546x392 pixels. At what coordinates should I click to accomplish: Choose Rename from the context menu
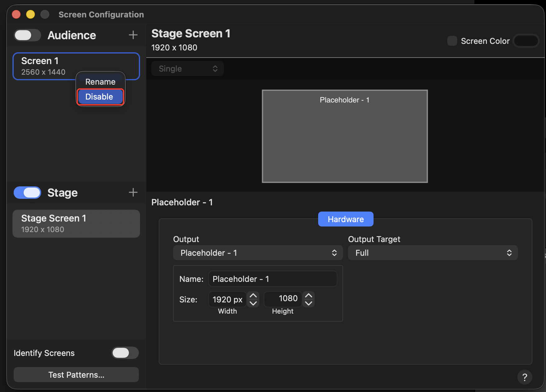tap(100, 82)
